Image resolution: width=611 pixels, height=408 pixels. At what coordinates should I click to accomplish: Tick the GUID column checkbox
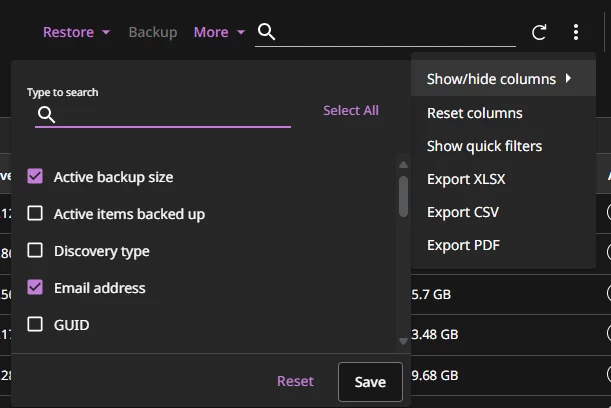(x=35, y=325)
